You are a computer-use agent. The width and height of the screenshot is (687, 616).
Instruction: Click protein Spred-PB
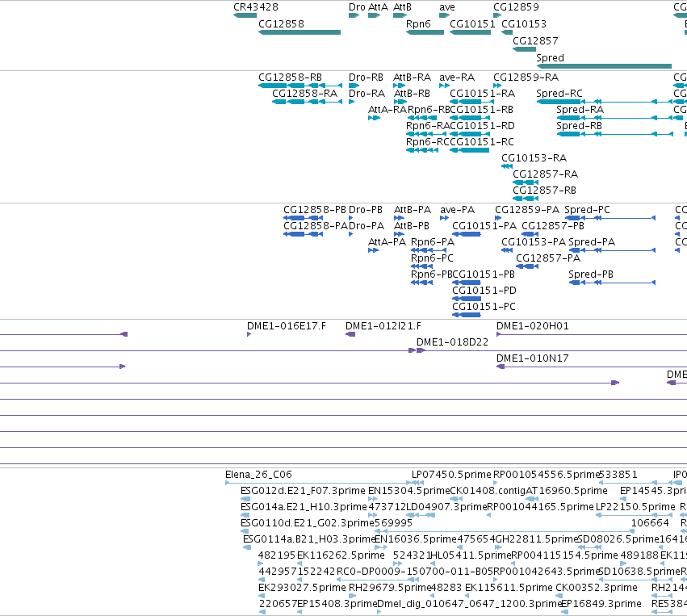click(x=612, y=283)
